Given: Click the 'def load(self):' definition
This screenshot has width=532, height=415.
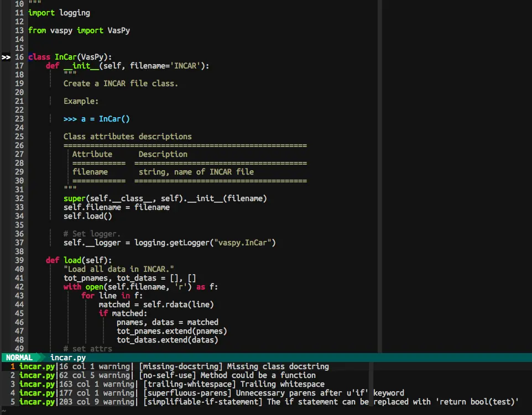Looking at the screenshot, I should click(79, 260).
